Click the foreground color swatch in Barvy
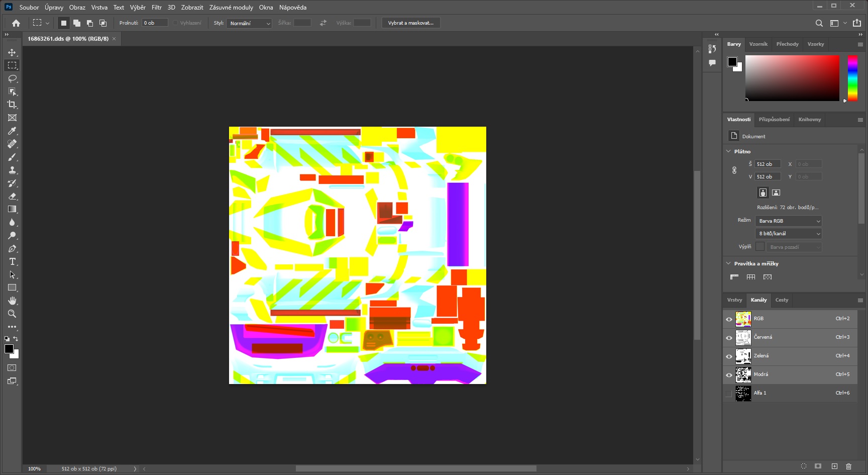Viewport: 868px width, 475px height. point(732,61)
